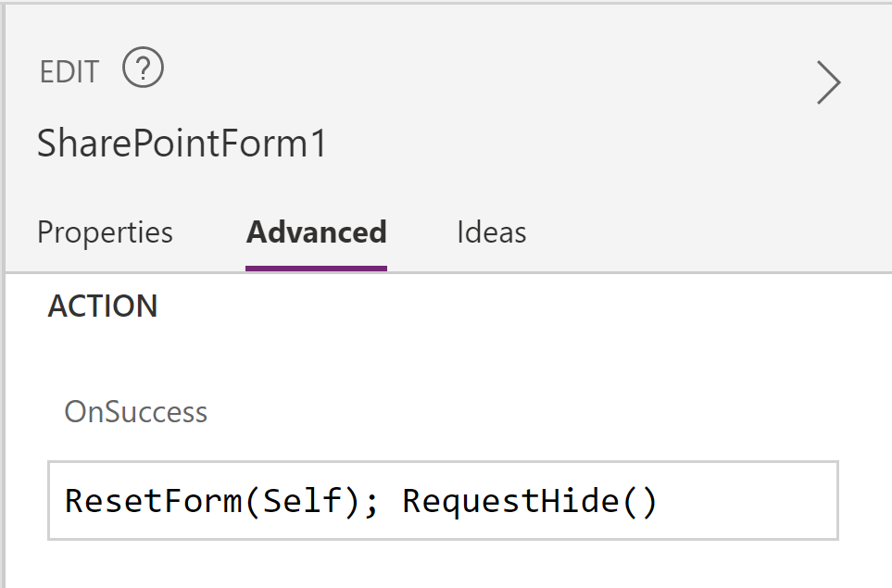Viewport: 892px width, 588px height.
Task: Click the circle around the question mark
Action: click(141, 69)
